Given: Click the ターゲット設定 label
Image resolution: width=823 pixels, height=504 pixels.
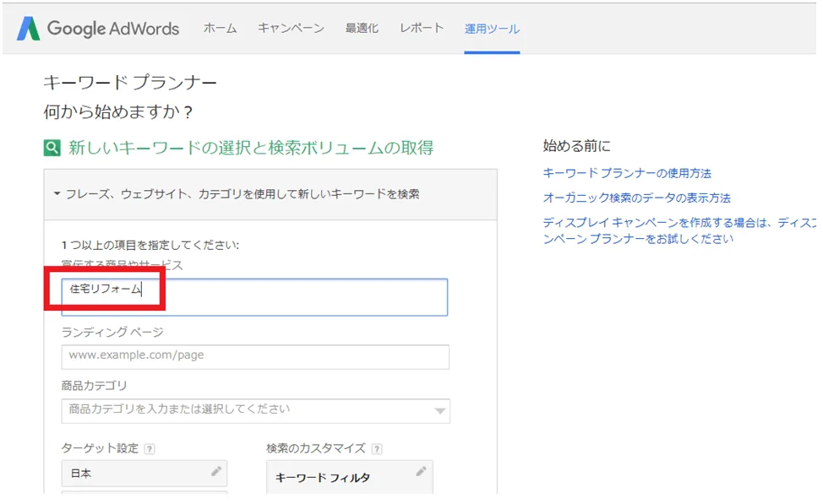Looking at the screenshot, I should pos(100,448).
